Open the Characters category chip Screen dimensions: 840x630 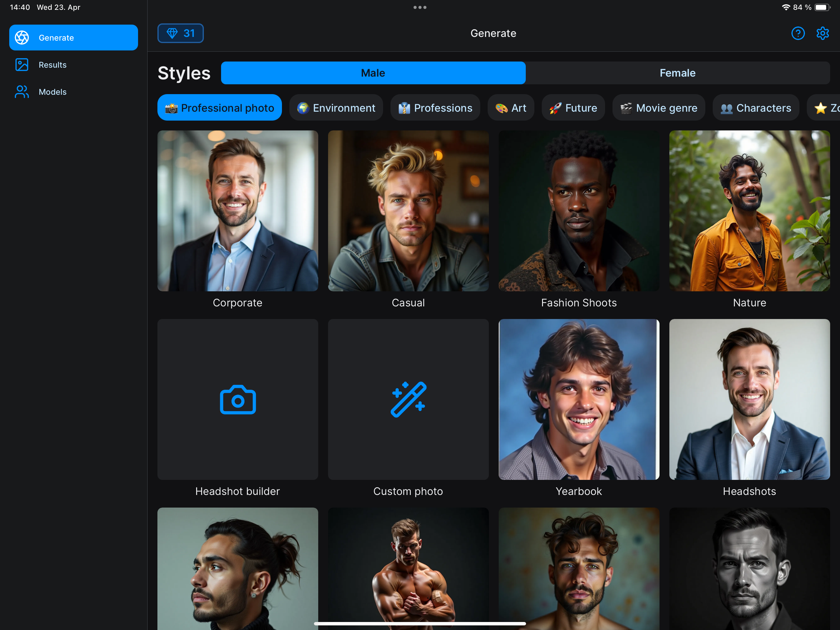tap(756, 108)
